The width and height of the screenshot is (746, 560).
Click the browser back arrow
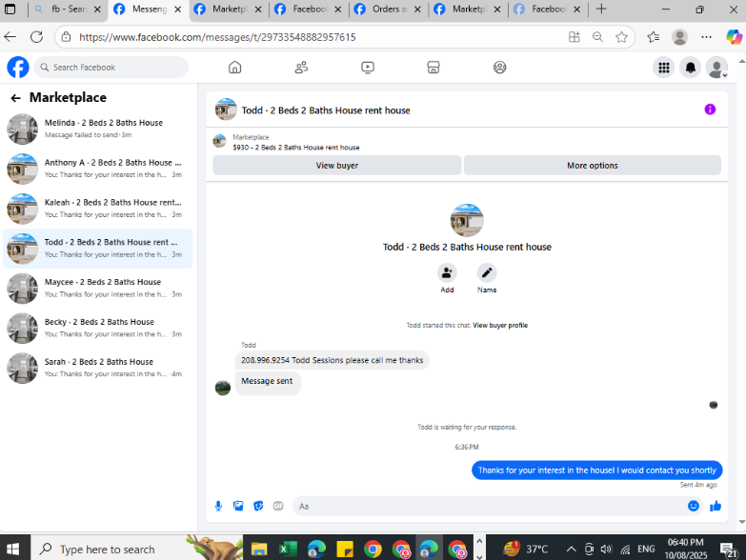point(10,37)
